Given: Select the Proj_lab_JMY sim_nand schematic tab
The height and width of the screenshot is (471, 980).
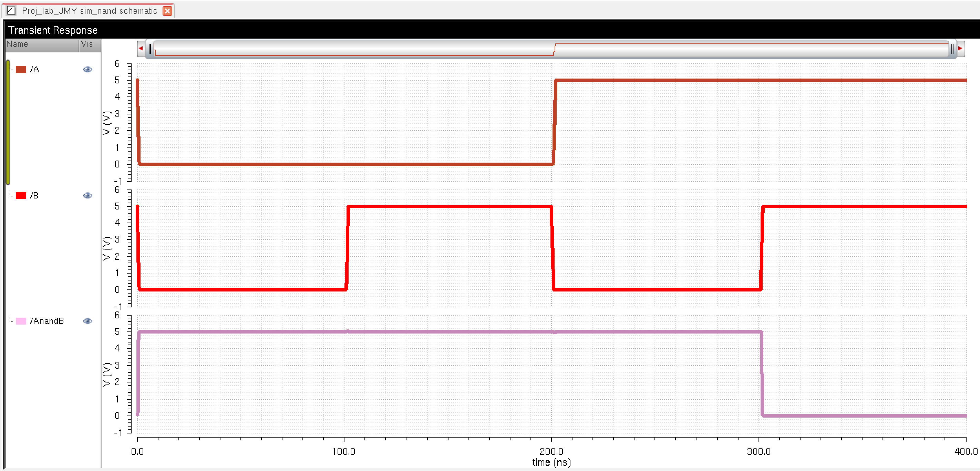Looking at the screenshot, I should tap(90, 11).
